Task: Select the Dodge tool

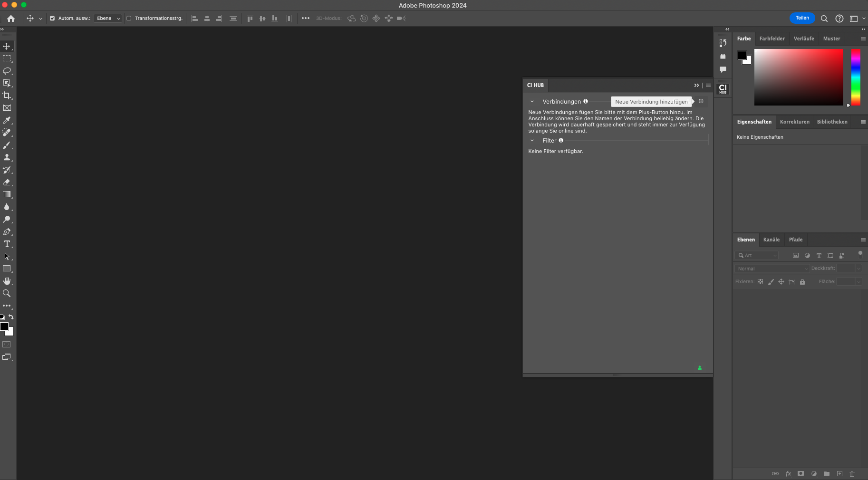Action: [7, 219]
